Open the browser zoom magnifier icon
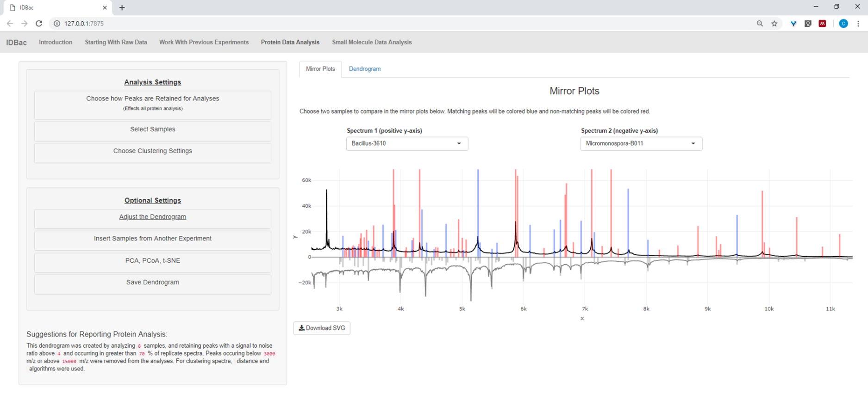This screenshot has height=406, width=868. click(760, 24)
